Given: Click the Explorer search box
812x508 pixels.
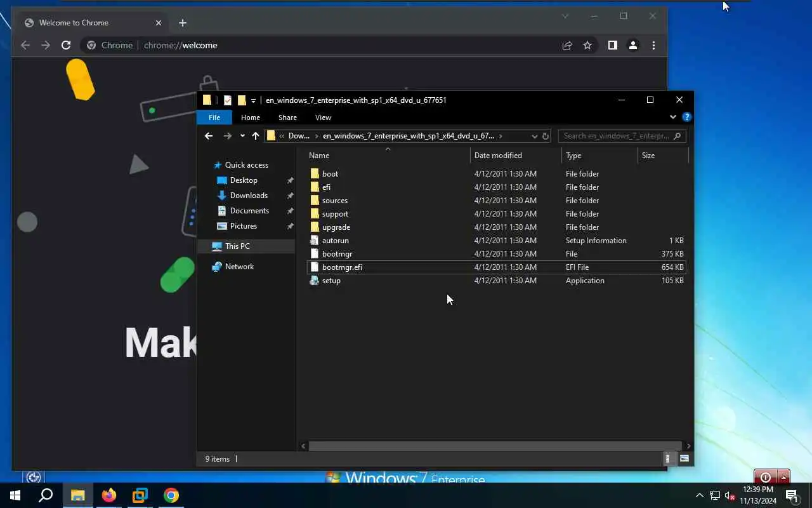Looking at the screenshot, I should point(622,136).
